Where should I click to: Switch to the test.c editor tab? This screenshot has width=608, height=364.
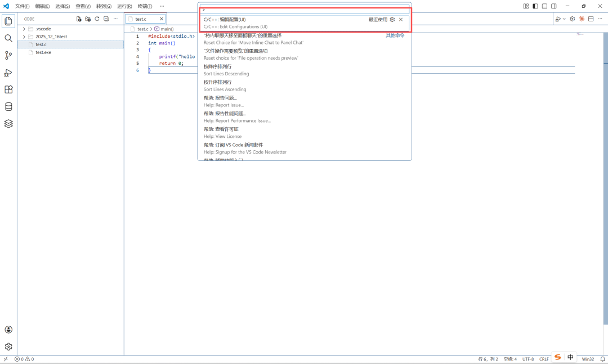[x=145, y=19]
